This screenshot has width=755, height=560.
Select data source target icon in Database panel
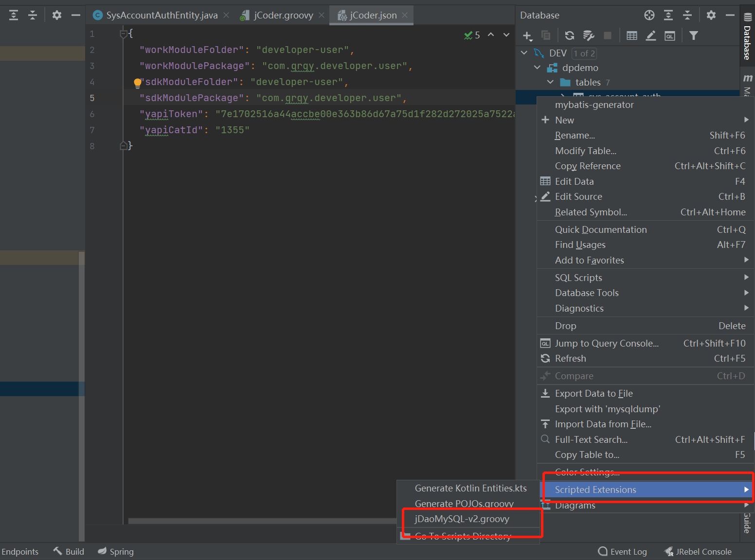(x=649, y=15)
